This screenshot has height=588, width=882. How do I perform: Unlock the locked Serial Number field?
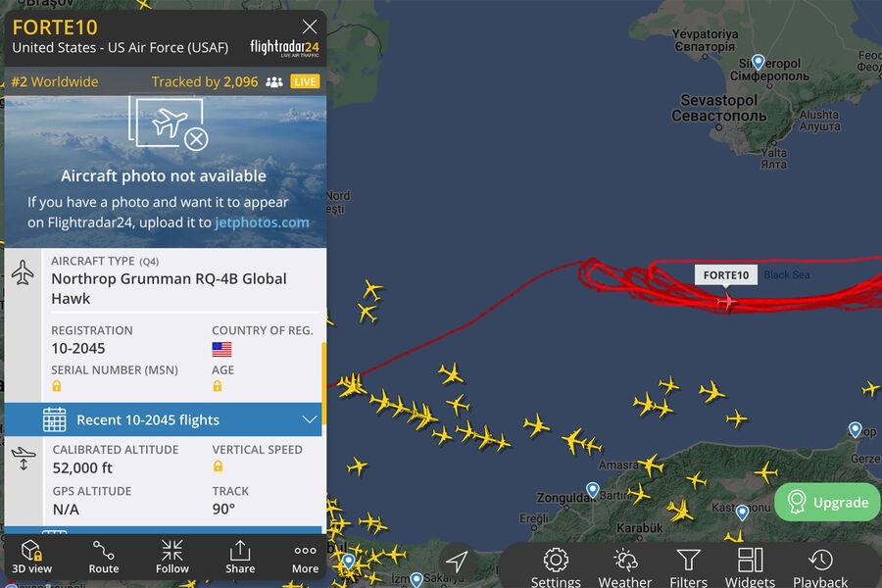click(x=56, y=386)
